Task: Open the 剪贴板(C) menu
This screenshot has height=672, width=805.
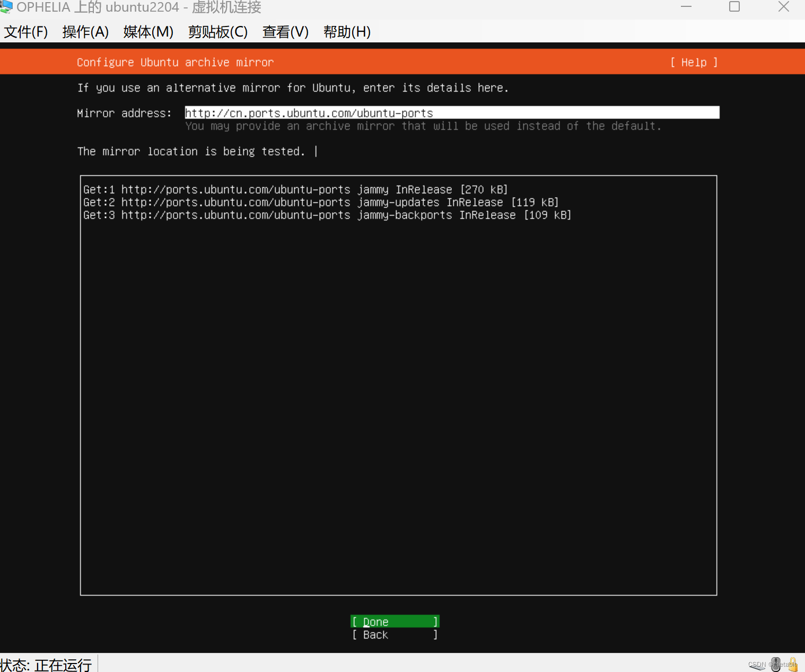Action: [218, 32]
